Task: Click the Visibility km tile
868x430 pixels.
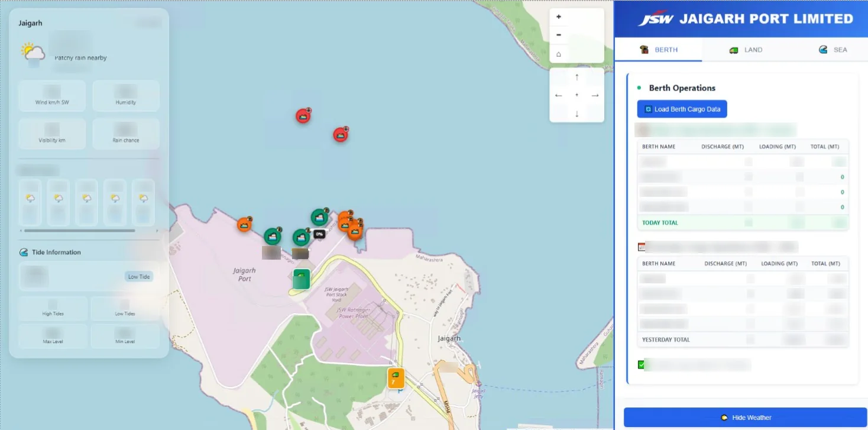Action: pyautogui.click(x=52, y=134)
